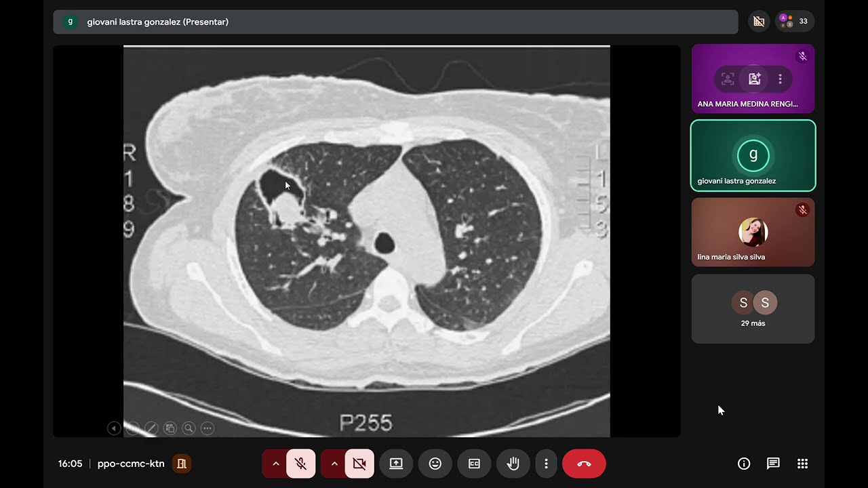Open see all slides icon in slideshow toolbar
The width and height of the screenshot is (868, 488).
[170, 428]
